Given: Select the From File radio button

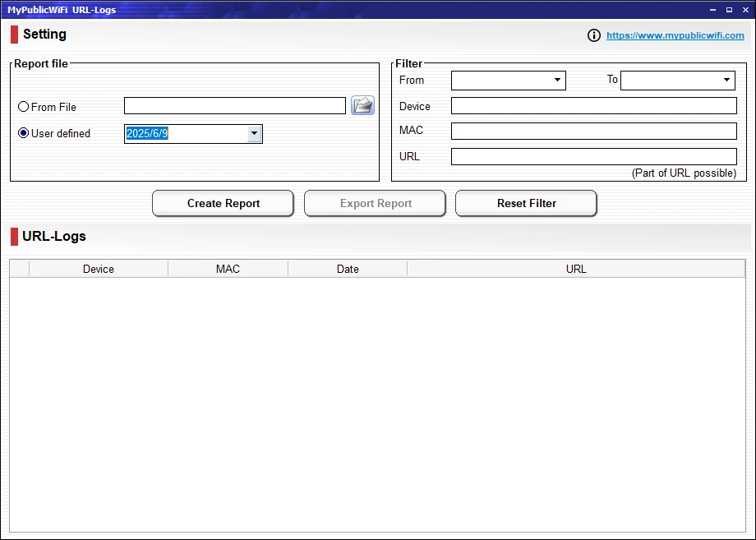Looking at the screenshot, I should [24, 107].
